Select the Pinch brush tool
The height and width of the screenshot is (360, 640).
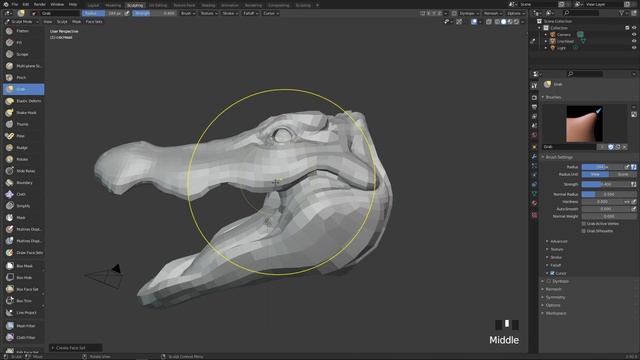click(23, 78)
